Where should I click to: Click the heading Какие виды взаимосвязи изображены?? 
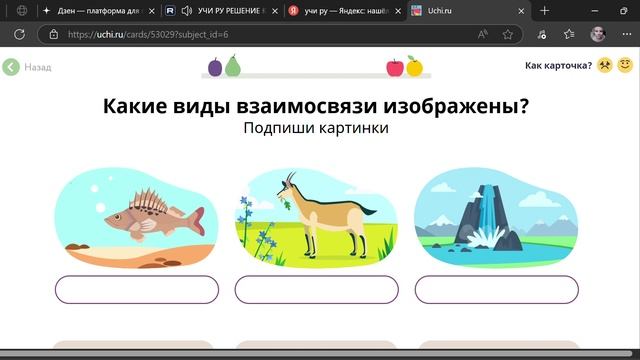(x=316, y=106)
